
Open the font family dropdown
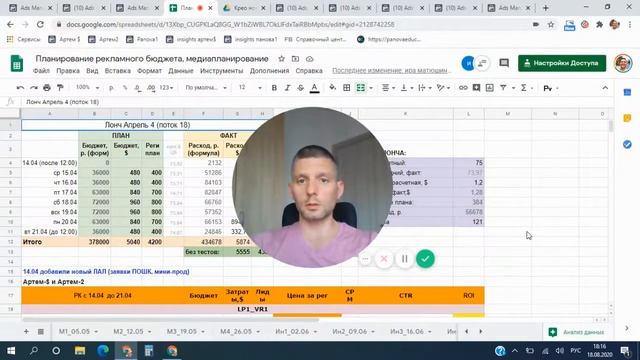[206, 88]
